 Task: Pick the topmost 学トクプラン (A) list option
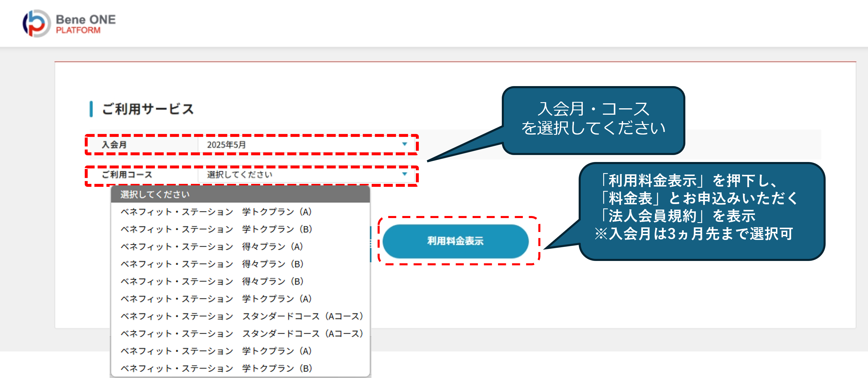pyautogui.click(x=240, y=212)
